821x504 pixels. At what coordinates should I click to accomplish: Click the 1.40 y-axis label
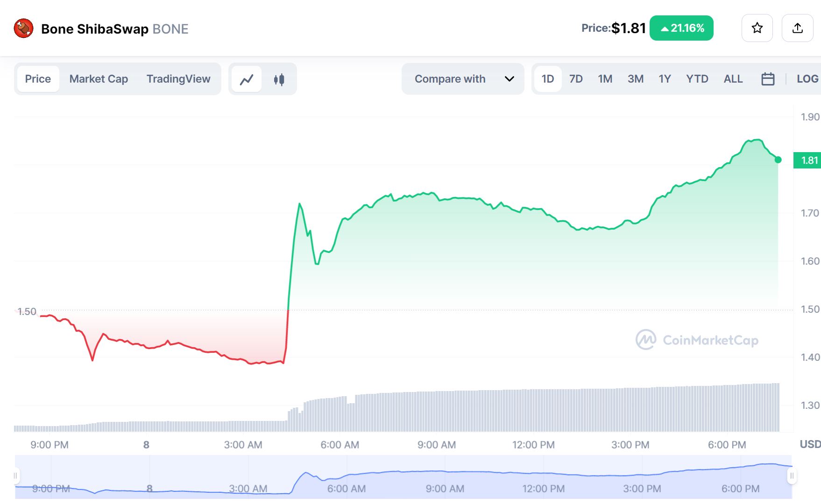pos(810,357)
